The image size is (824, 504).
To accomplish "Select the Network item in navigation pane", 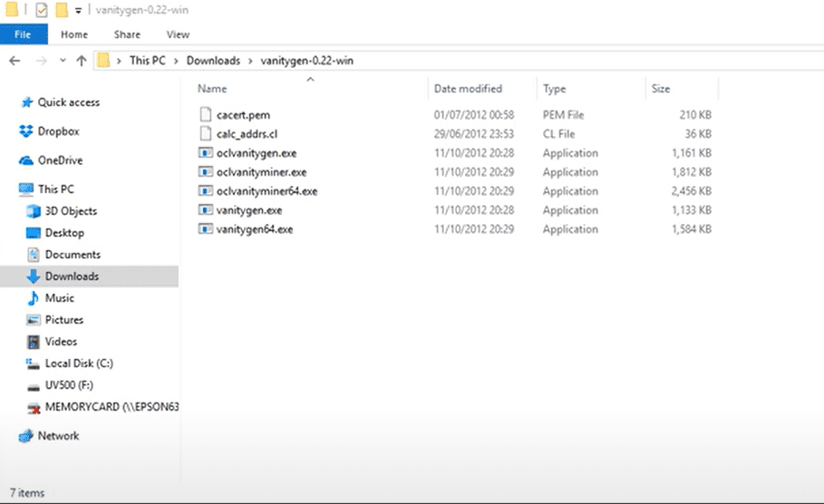I will pyautogui.click(x=58, y=436).
